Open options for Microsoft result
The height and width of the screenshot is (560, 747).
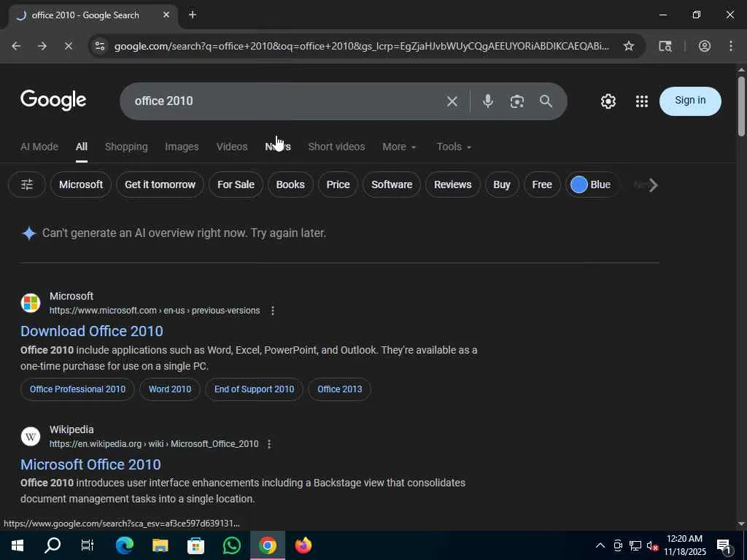273,311
